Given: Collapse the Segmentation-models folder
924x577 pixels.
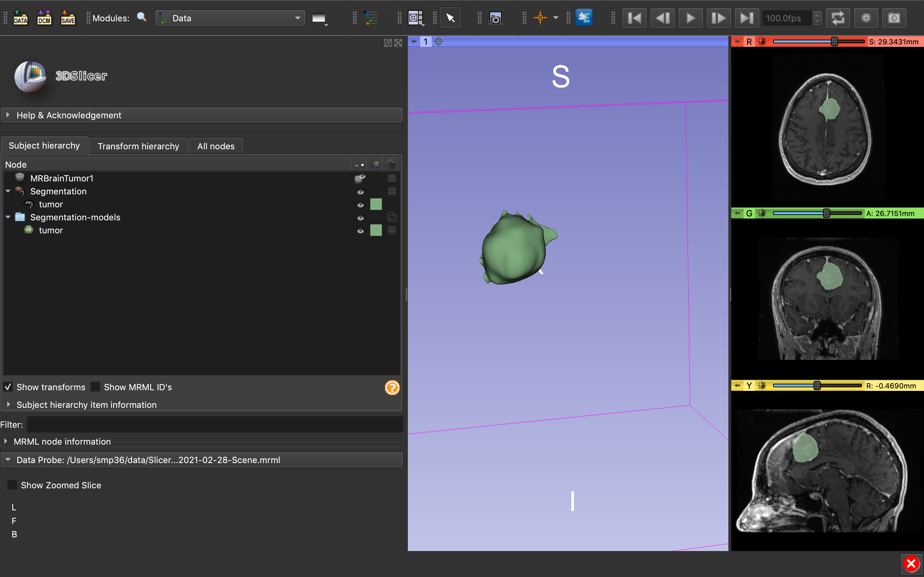Looking at the screenshot, I should point(8,217).
